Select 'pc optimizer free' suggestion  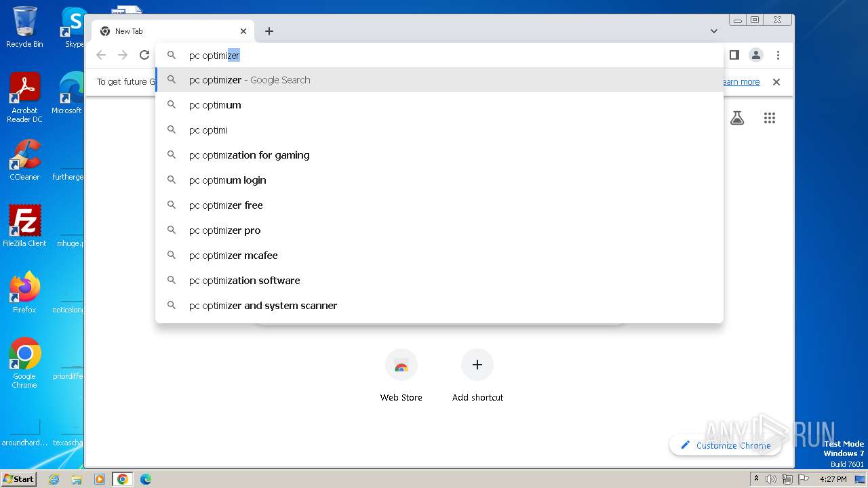click(x=439, y=205)
